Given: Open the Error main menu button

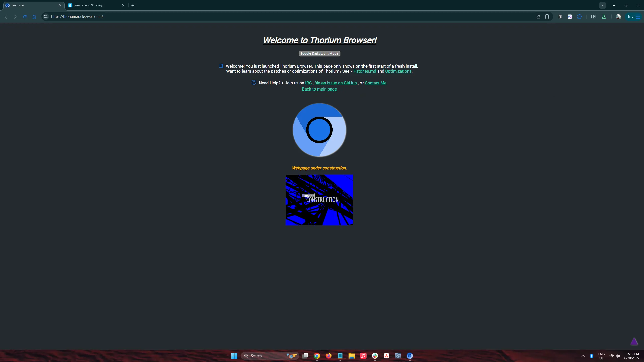Looking at the screenshot, I should (634, 17).
